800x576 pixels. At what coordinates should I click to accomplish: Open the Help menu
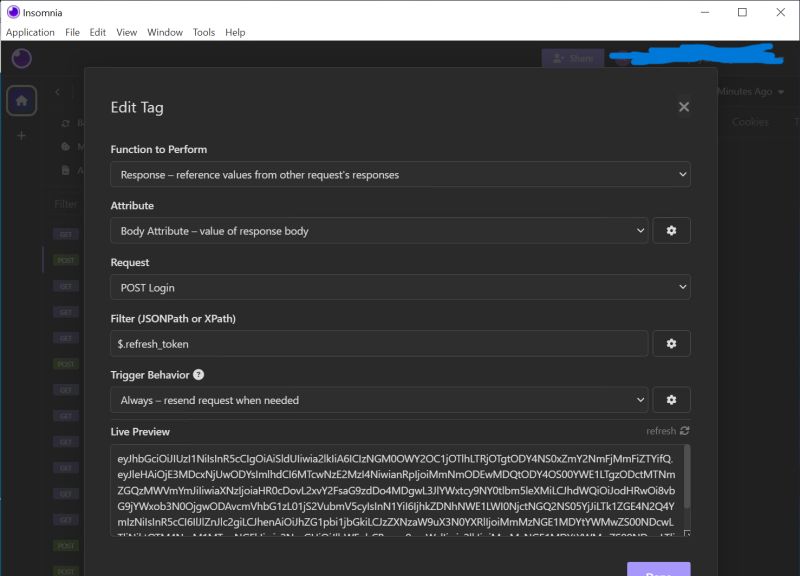236,32
